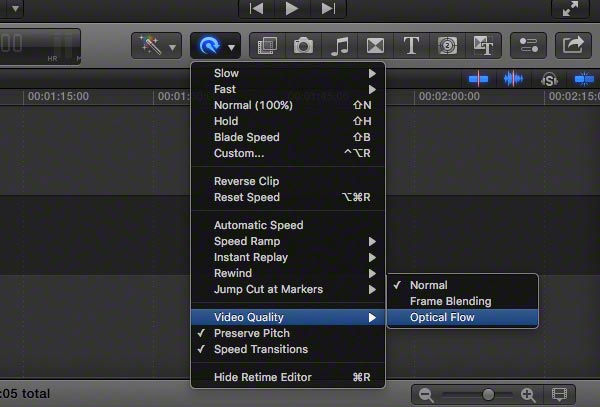The height and width of the screenshot is (407, 600).
Task: Open the Generators browser countdown icon
Action: tap(447, 46)
